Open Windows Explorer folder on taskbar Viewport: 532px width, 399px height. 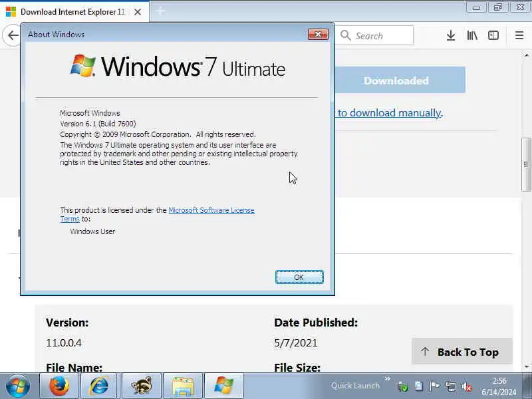coord(182,386)
